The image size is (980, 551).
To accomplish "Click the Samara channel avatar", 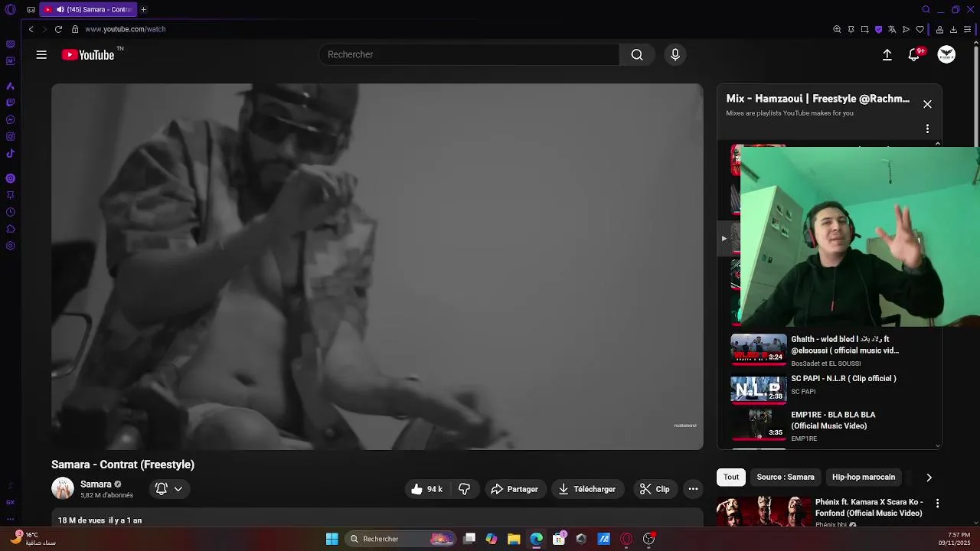I will pos(63,488).
